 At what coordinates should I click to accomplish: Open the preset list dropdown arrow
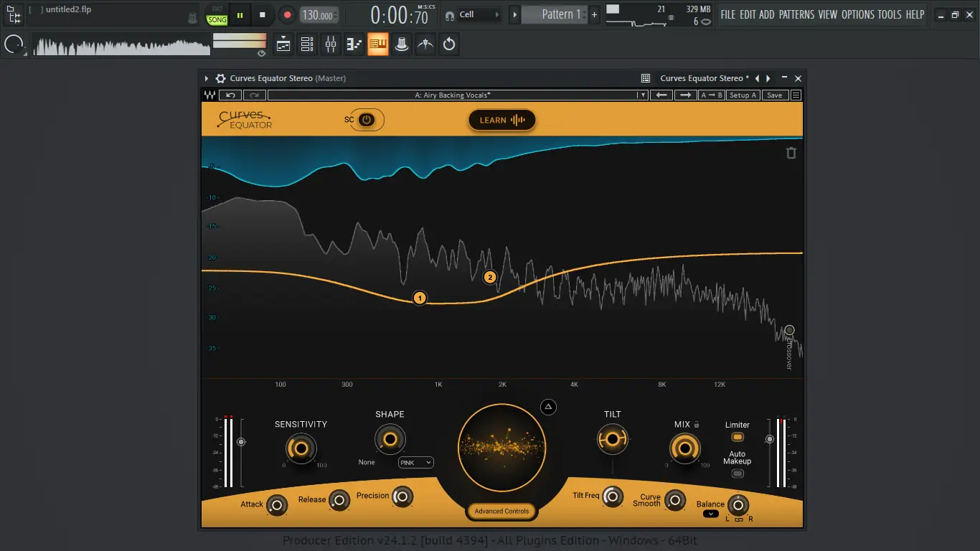(x=642, y=95)
